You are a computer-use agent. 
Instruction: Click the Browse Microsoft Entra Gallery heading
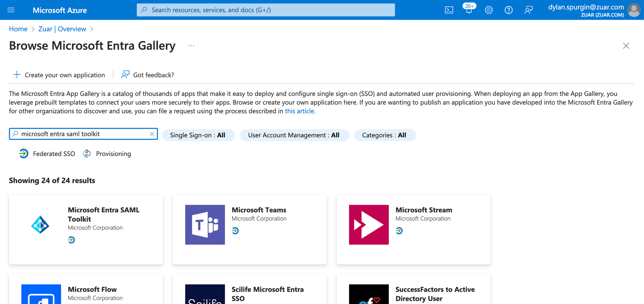92,46
